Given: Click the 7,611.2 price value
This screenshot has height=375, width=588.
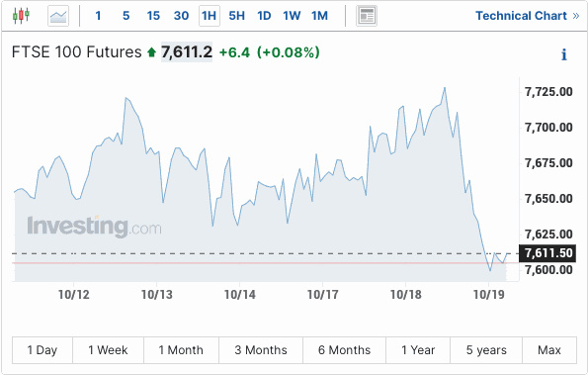Looking at the screenshot, I should 187,52.
